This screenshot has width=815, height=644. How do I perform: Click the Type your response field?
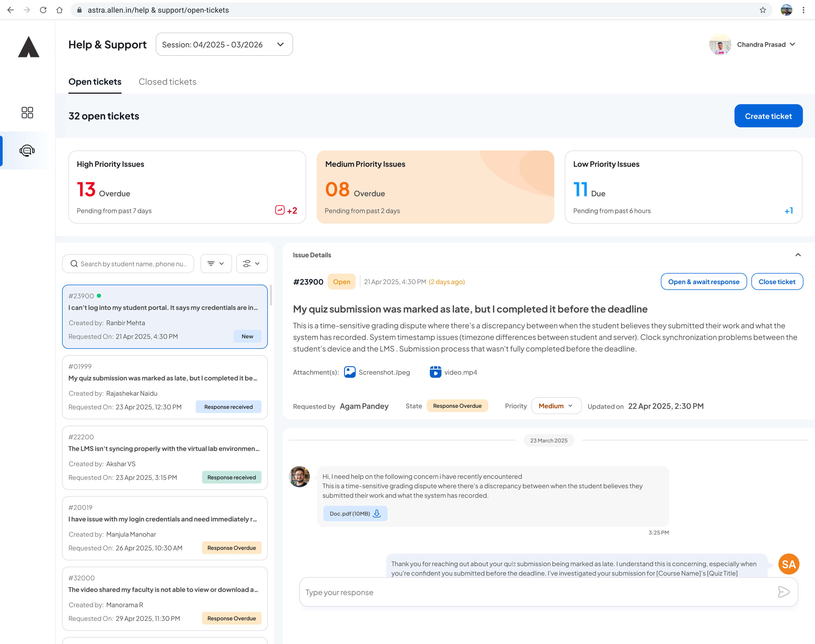tap(535, 592)
